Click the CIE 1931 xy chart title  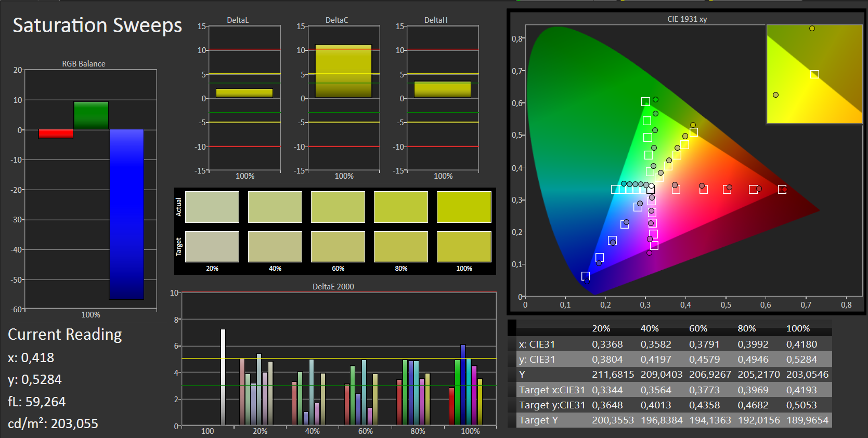coord(687,19)
